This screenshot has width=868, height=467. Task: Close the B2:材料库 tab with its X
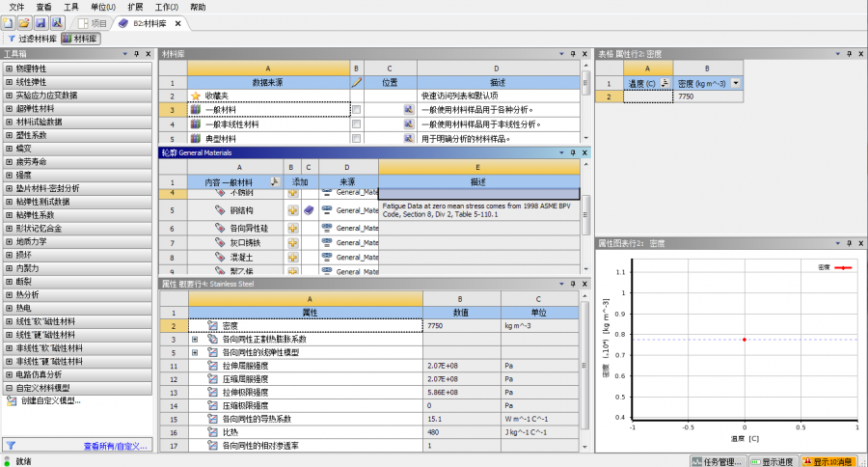coord(177,23)
